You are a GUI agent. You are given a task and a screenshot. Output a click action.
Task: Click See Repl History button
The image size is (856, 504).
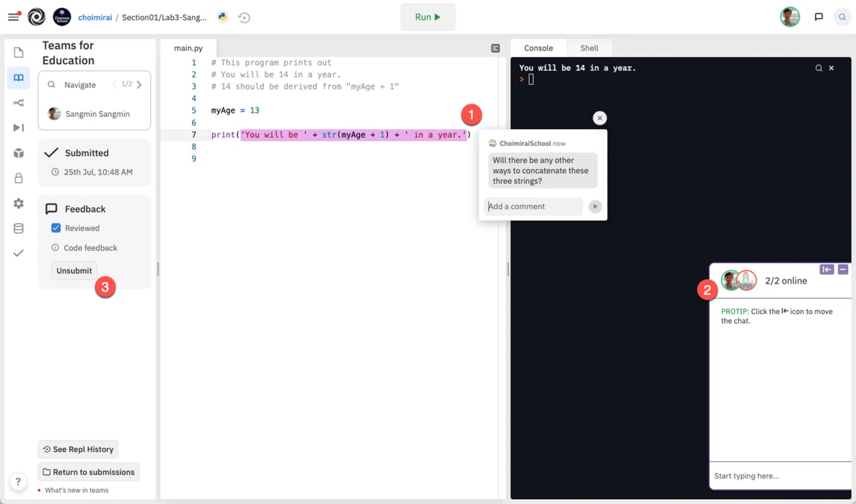click(78, 449)
